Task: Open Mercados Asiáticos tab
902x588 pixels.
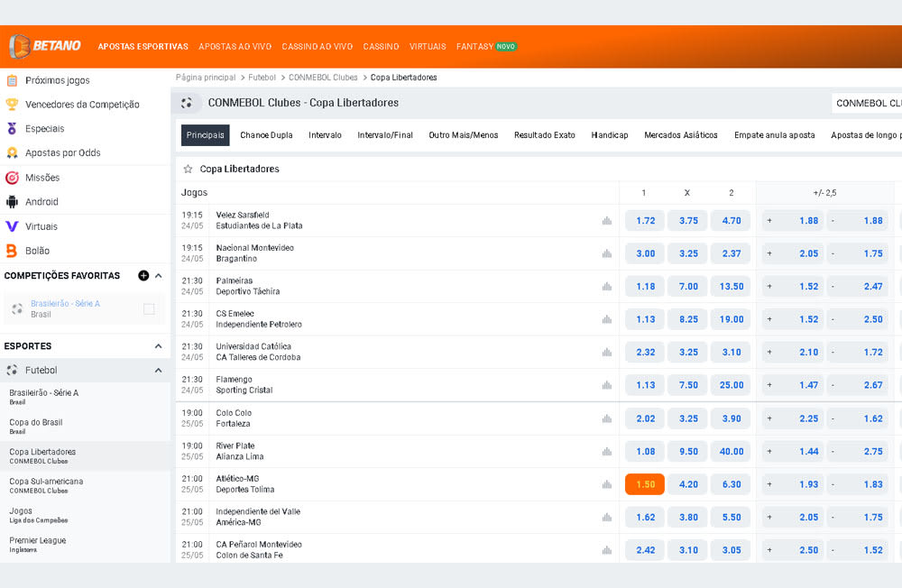Action: click(681, 135)
